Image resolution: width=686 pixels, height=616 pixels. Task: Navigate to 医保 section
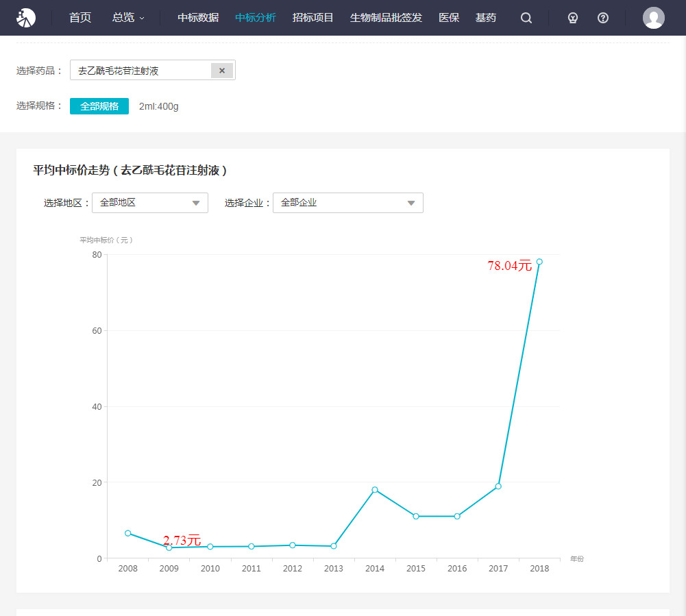click(x=449, y=18)
